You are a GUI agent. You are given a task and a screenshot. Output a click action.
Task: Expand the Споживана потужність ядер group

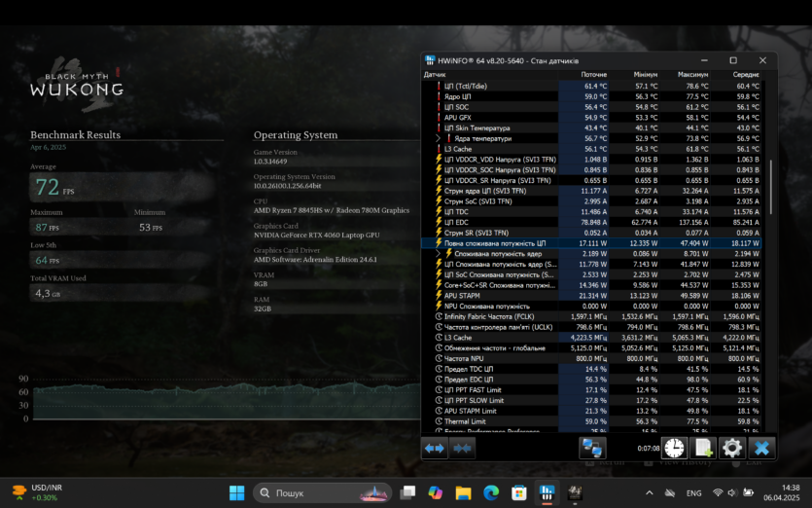pyautogui.click(x=439, y=253)
